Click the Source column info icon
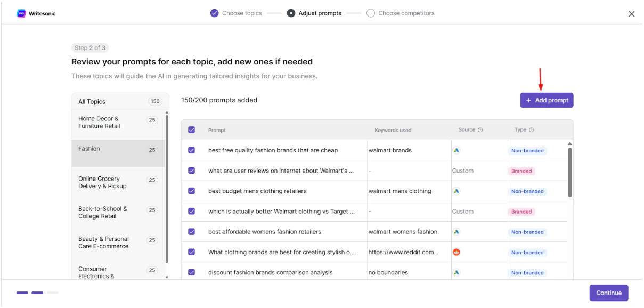Viewport: 644px width, 308px height. coord(480,130)
